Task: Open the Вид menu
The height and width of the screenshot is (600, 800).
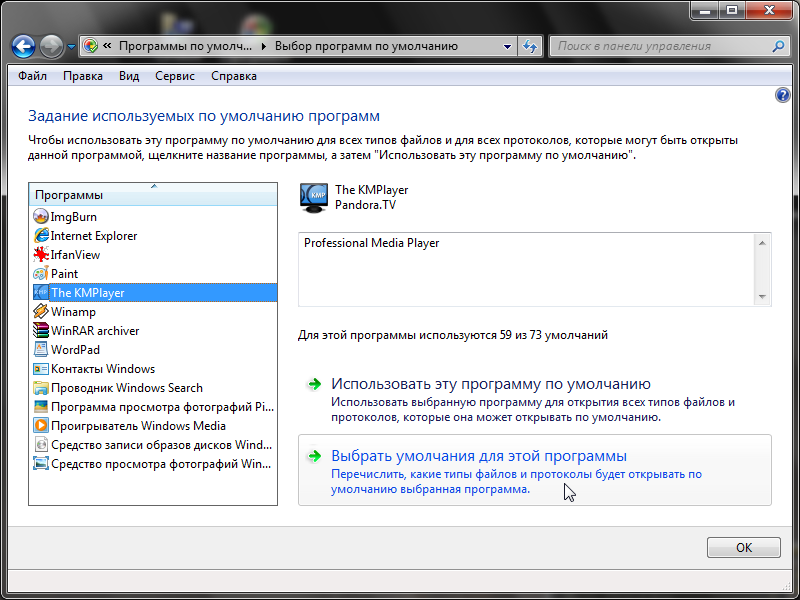Action: [129, 76]
